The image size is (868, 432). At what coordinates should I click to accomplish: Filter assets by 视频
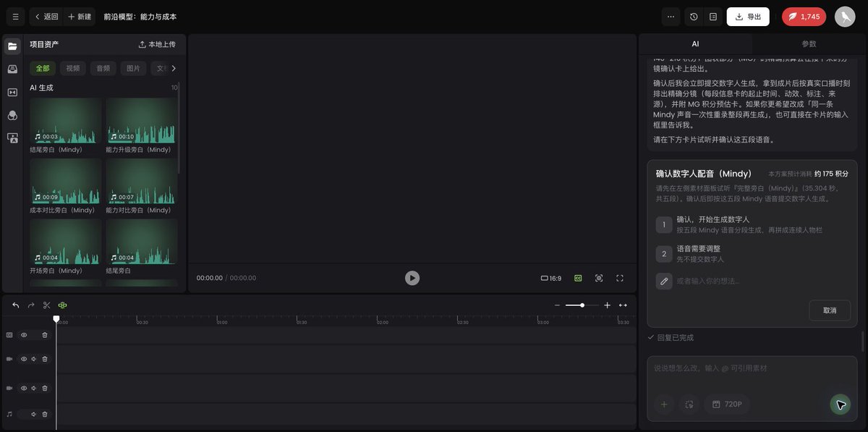[73, 69]
